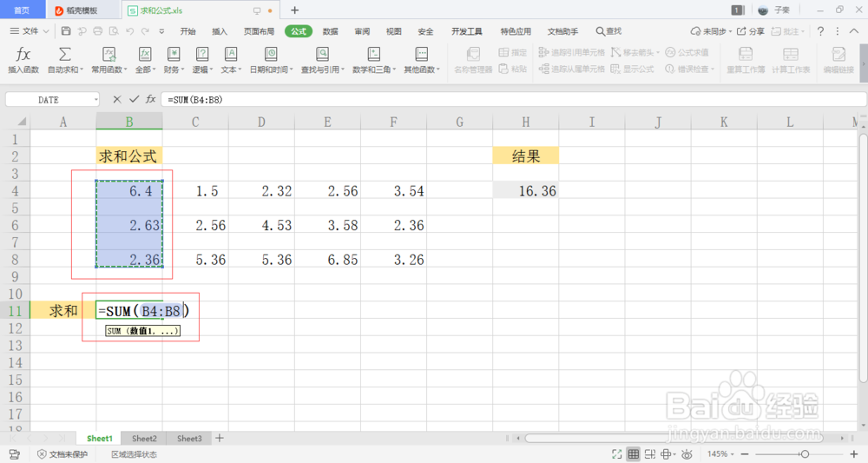Click the 查找 search button
The height and width of the screenshot is (463, 868).
[608, 31]
